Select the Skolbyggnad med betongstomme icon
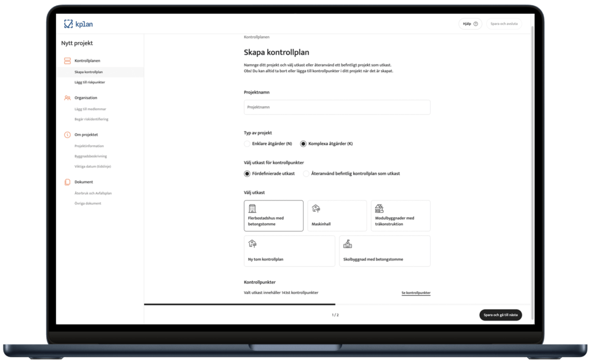Image resolution: width=592 pixels, height=364 pixels. (347, 244)
